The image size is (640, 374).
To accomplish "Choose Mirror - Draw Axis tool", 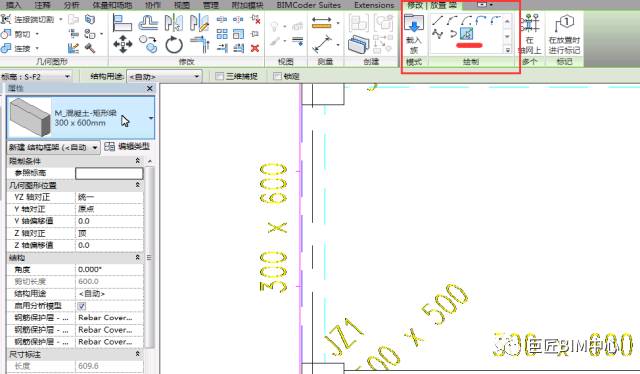I will coord(199,23).
